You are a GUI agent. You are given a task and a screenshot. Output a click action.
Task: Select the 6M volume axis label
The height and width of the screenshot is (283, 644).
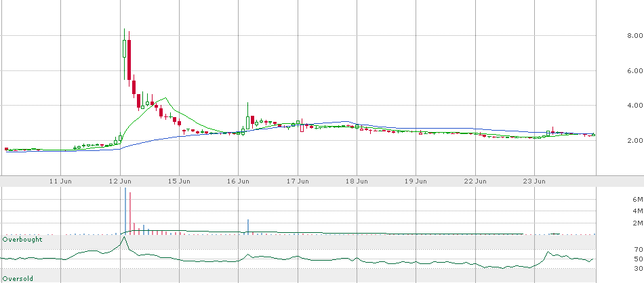point(637,199)
